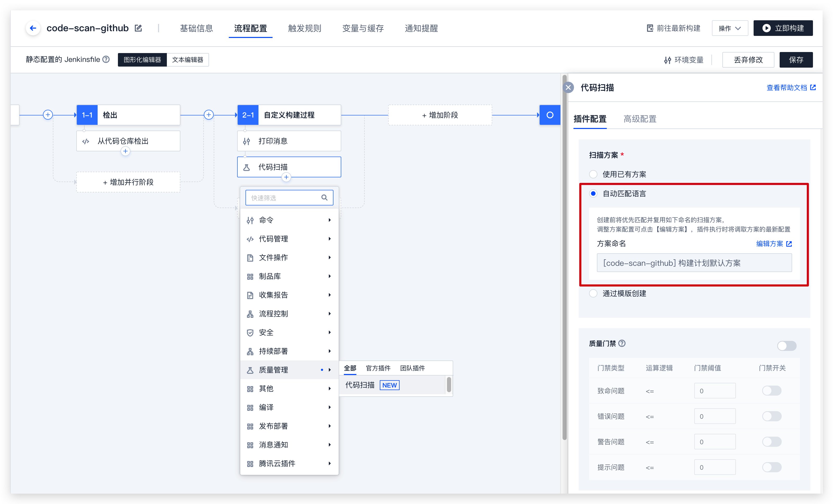Click the 流程控制 icon

[250, 314]
